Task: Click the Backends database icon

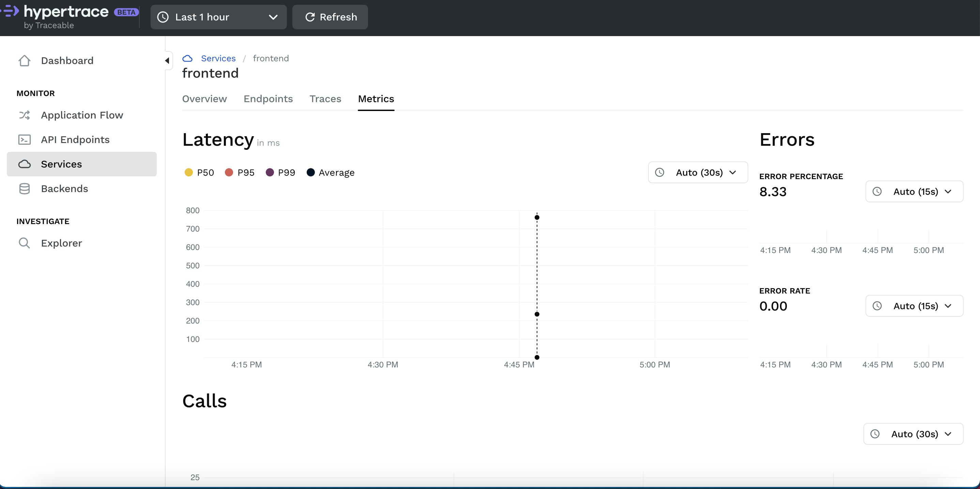Action: coord(24,189)
